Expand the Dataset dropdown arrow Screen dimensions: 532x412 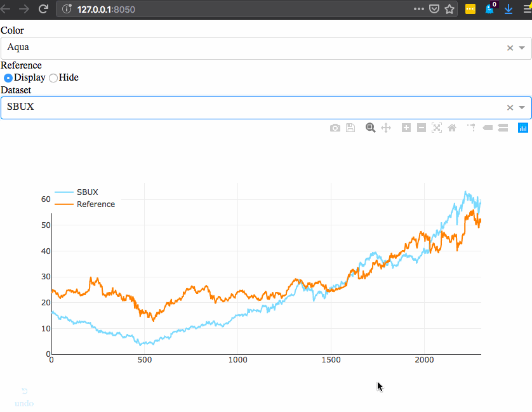[x=522, y=107]
